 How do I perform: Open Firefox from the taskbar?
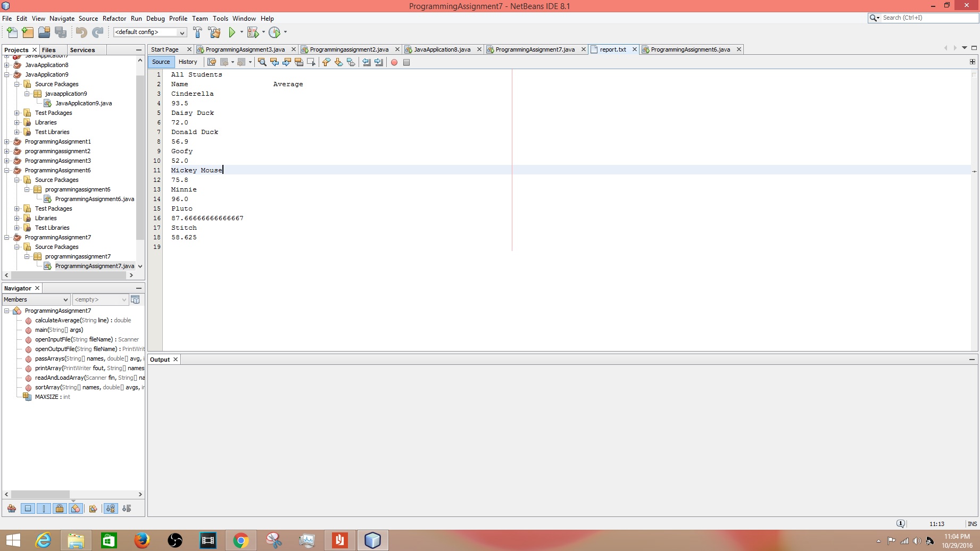(x=142, y=540)
